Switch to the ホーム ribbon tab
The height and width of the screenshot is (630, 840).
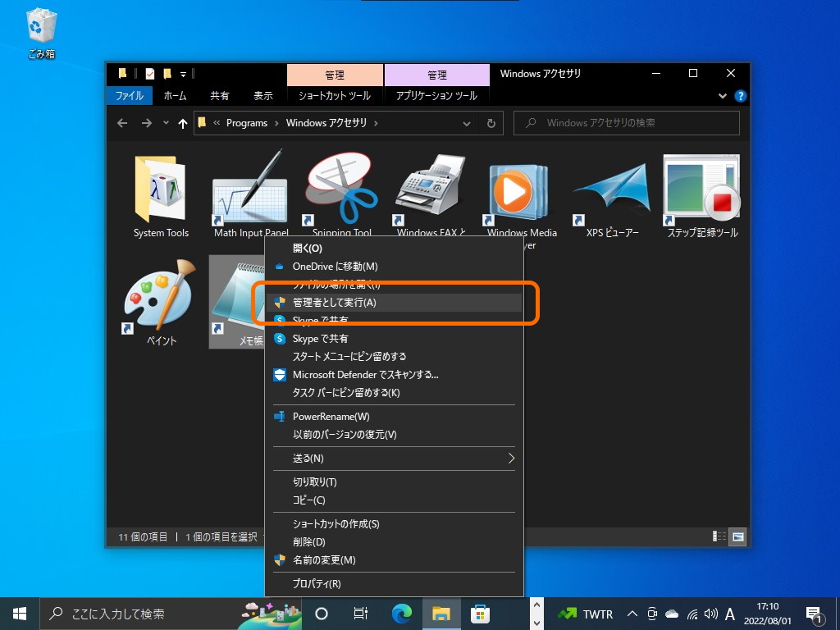(x=176, y=95)
